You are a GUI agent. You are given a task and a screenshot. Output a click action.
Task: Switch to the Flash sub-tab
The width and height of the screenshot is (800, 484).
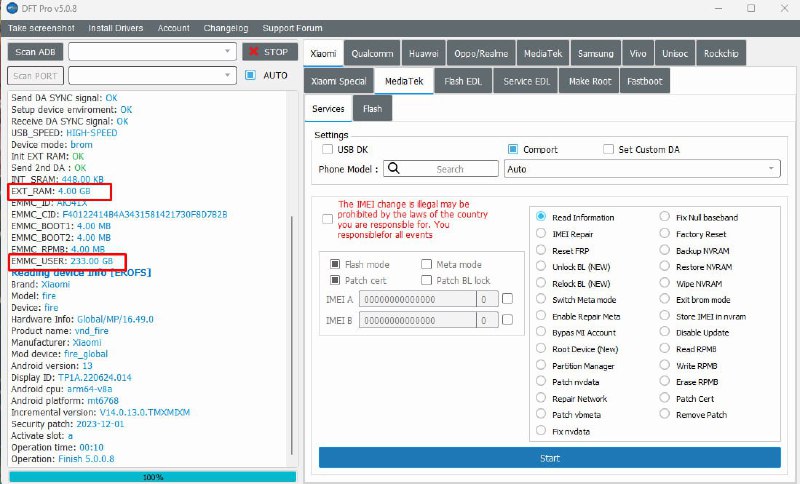click(372, 109)
